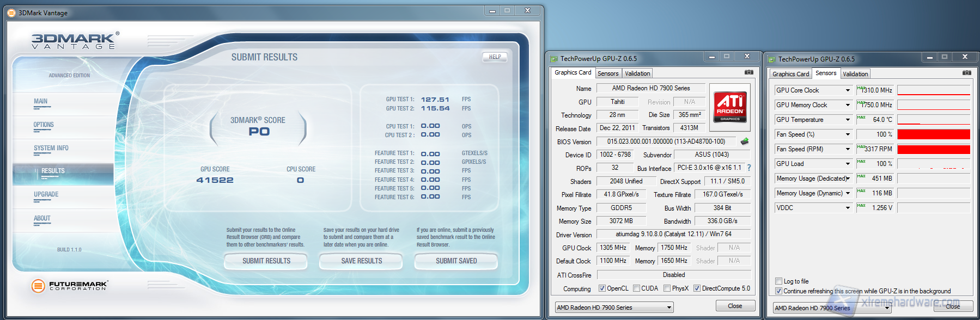The width and height of the screenshot is (980, 320).
Task: Open the GPU Memory Clock sensor dropdown
Action: click(848, 105)
